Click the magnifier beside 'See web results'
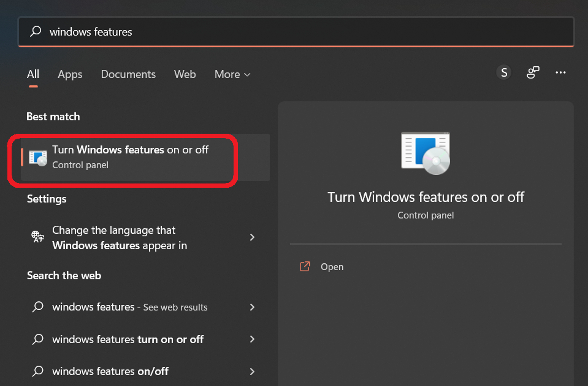Image resolution: width=588 pixels, height=386 pixels. (37, 307)
